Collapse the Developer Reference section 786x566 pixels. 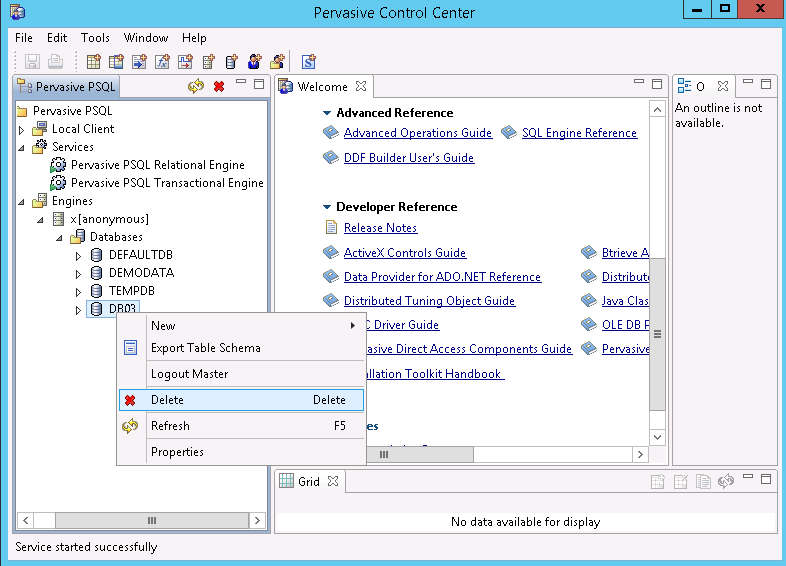click(x=327, y=207)
